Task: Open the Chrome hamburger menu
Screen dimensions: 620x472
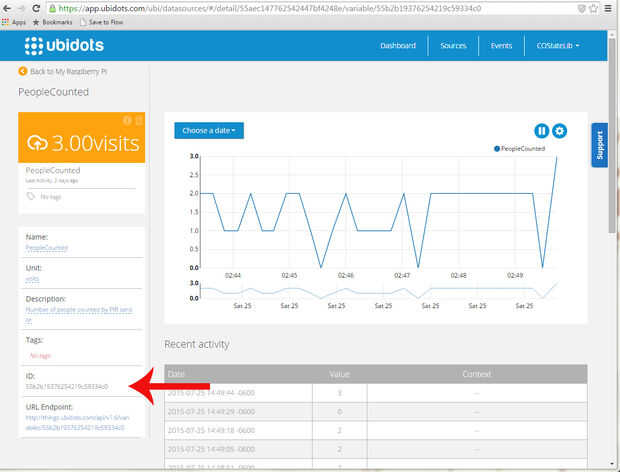Action: (x=608, y=8)
